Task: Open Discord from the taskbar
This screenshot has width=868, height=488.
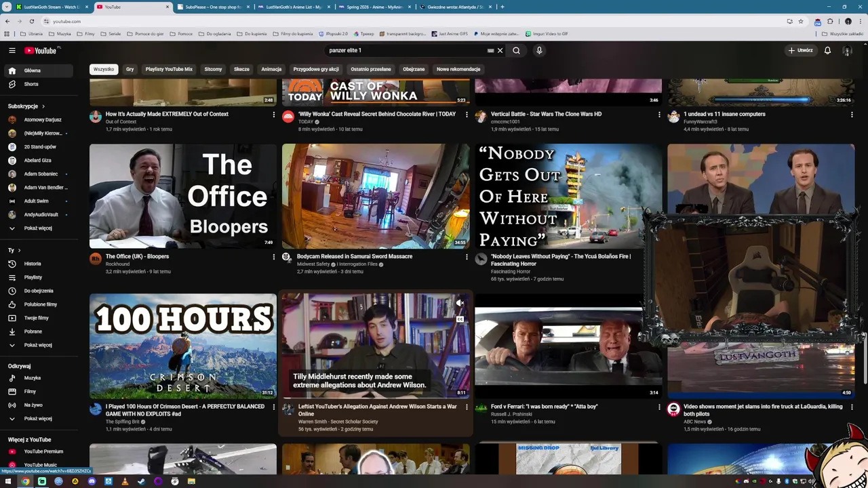Action: (x=92, y=481)
